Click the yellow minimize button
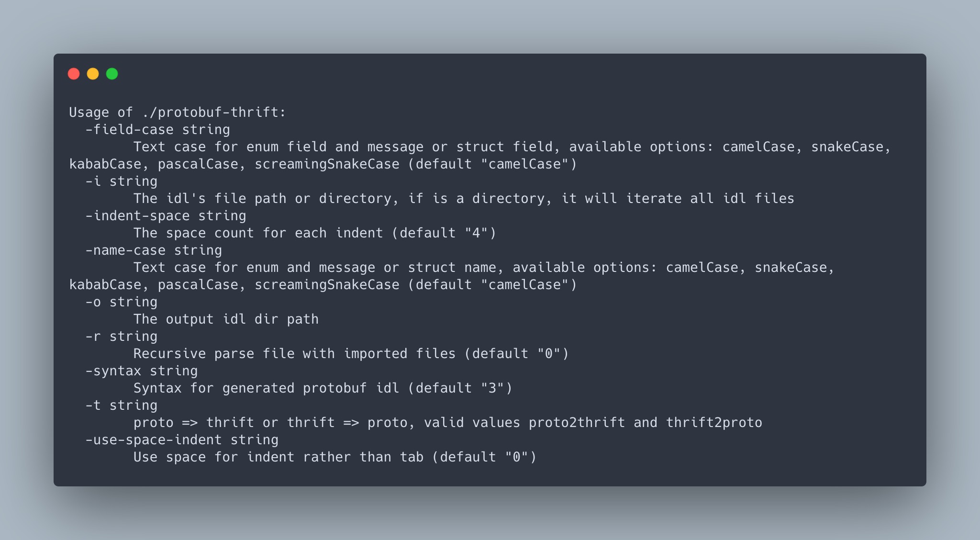Image resolution: width=980 pixels, height=540 pixels. pos(93,73)
